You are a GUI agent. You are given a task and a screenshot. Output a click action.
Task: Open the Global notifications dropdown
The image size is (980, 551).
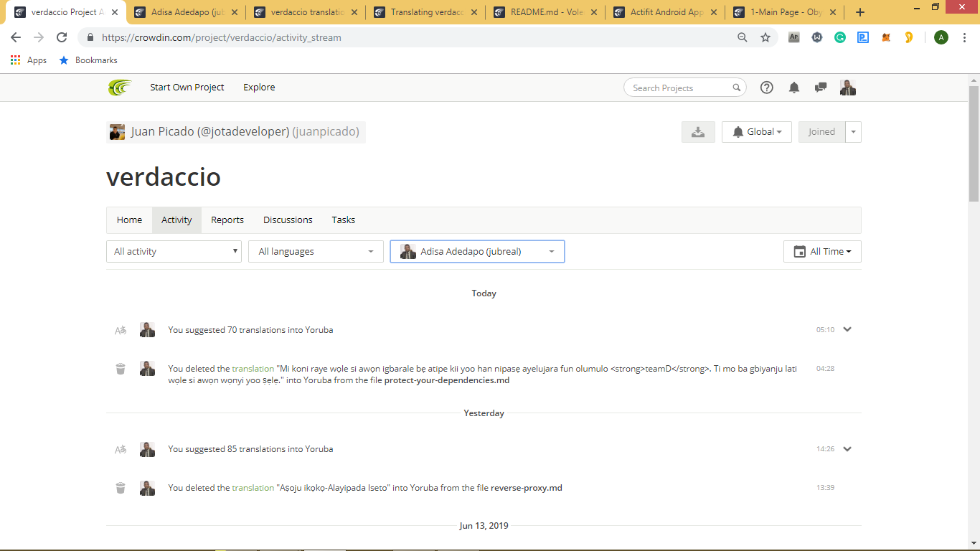(757, 132)
